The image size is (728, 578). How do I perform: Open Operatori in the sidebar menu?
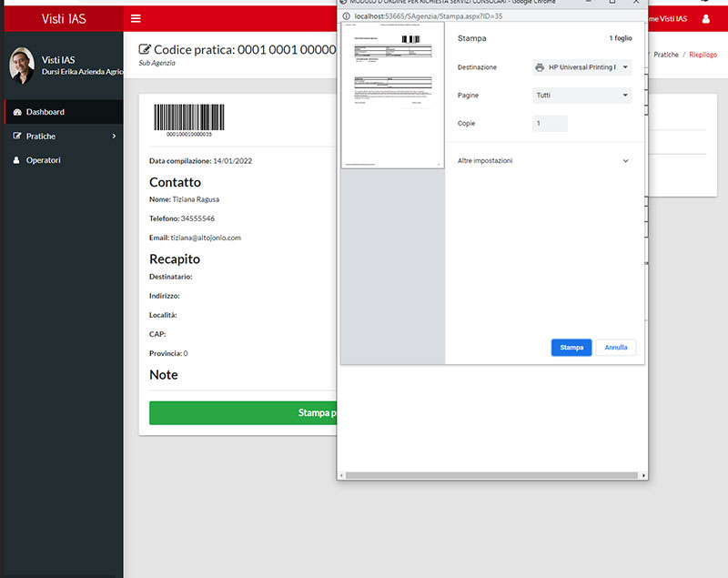coord(64,160)
